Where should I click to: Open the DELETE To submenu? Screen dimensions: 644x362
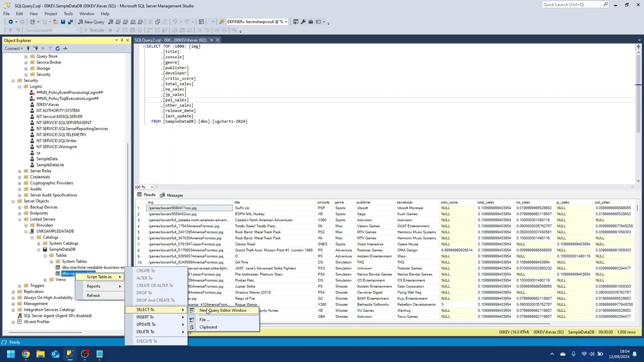(x=156, y=332)
